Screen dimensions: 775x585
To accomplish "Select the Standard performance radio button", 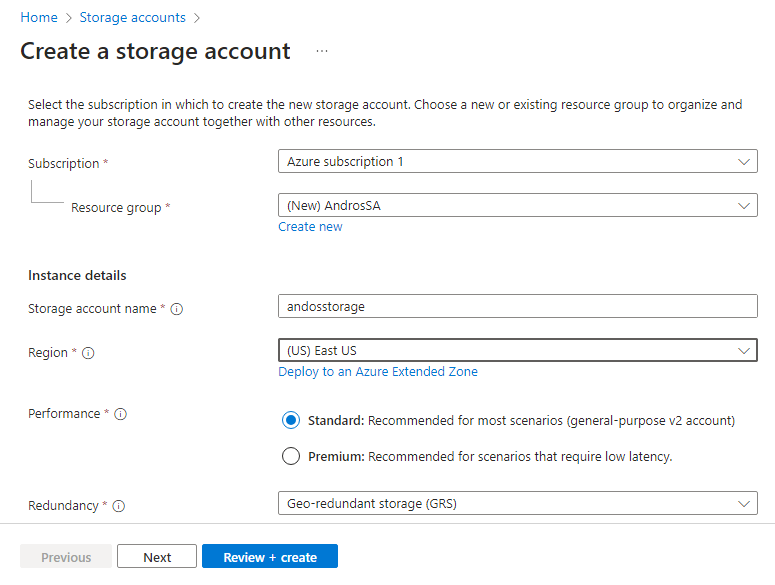I will (291, 421).
